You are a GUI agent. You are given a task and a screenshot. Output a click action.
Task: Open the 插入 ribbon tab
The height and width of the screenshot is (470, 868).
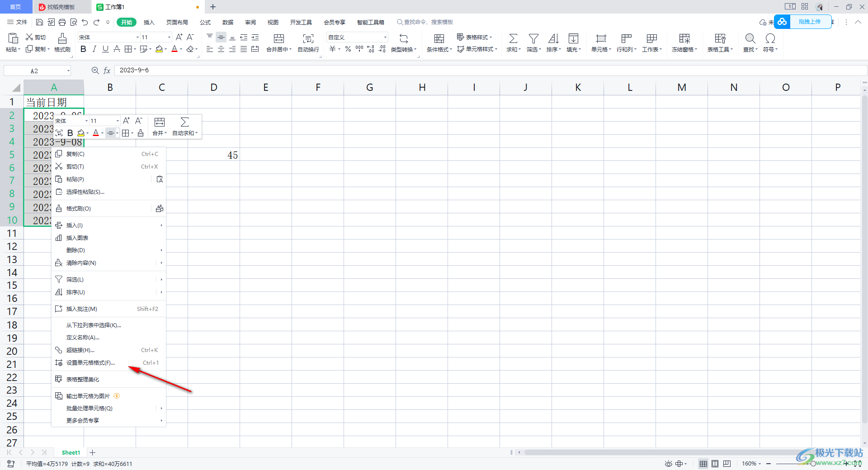[149, 22]
